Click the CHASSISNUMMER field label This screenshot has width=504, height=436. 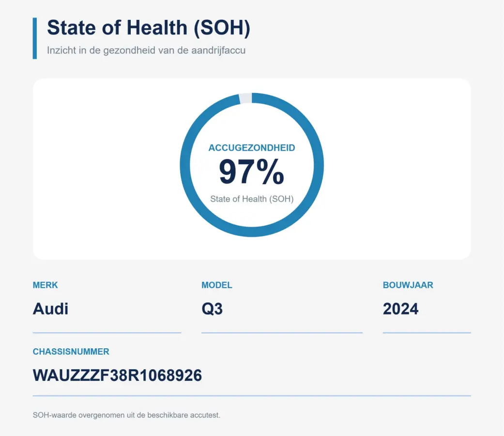point(71,351)
